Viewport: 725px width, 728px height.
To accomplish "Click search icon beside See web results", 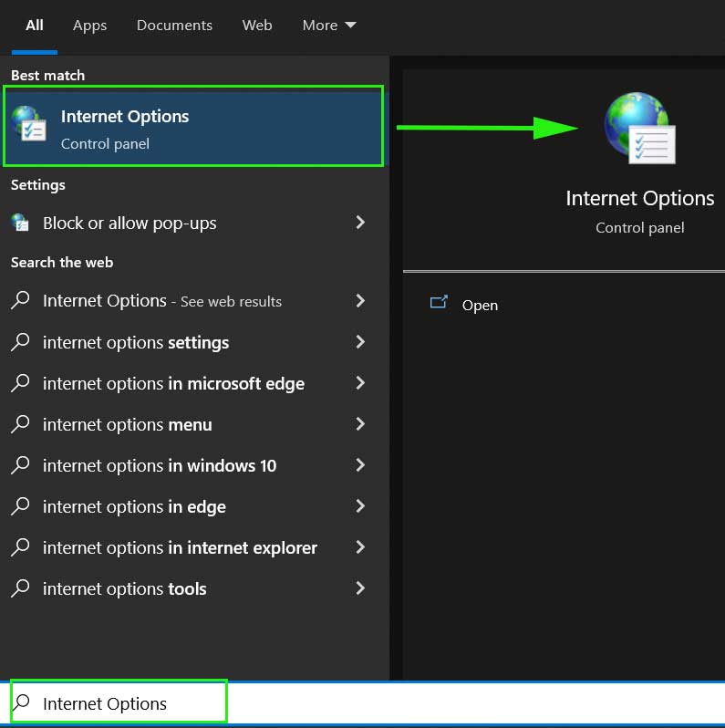I will coord(20,300).
